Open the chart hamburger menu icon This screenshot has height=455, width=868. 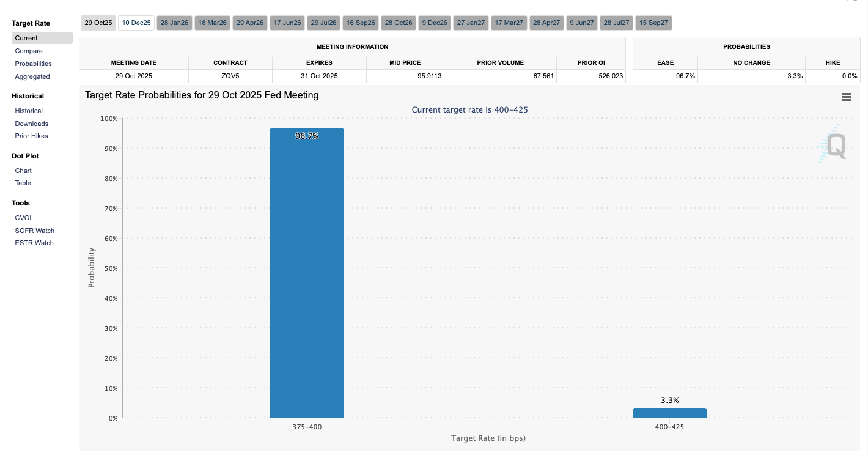click(846, 97)
